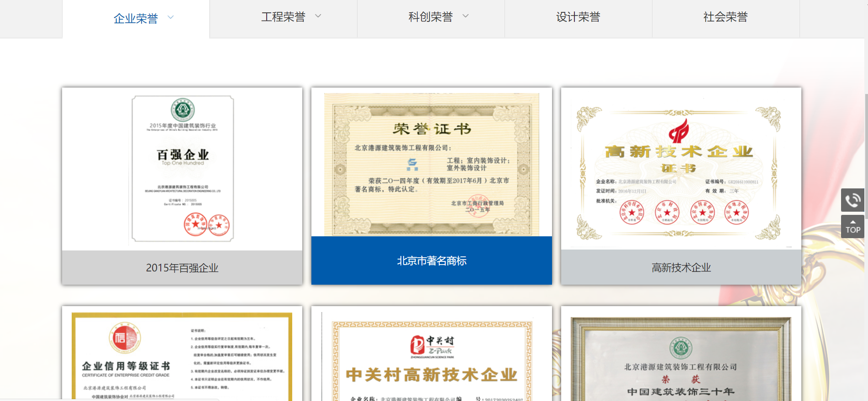This screenshot has width=868, height=401.
Task: Expand the 科创荣誉 dropdown chevron
Action: [x=466, y=16]
